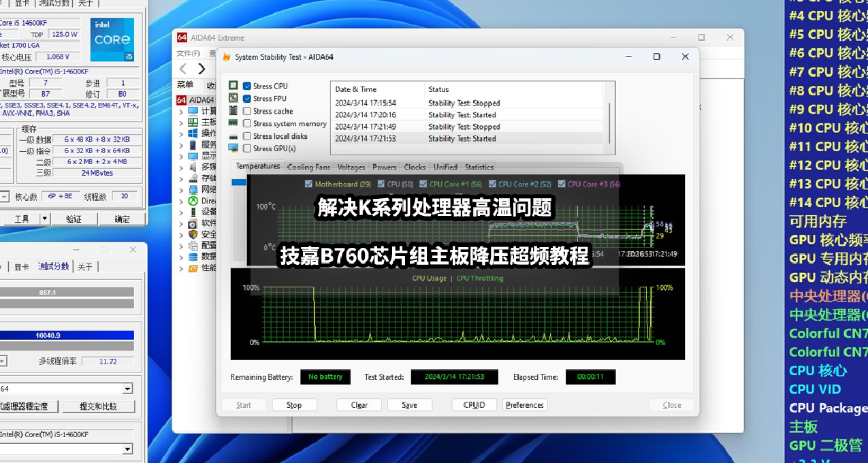Click the database icon beside 数据 tree row
This screenshot has width=868, height=463.
(193, 257)
